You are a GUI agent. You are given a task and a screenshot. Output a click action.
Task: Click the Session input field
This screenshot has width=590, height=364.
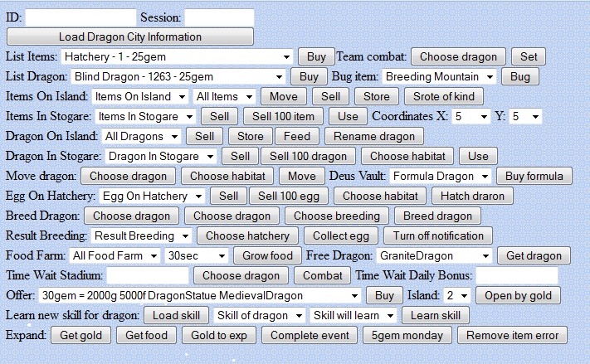[219, 17]
